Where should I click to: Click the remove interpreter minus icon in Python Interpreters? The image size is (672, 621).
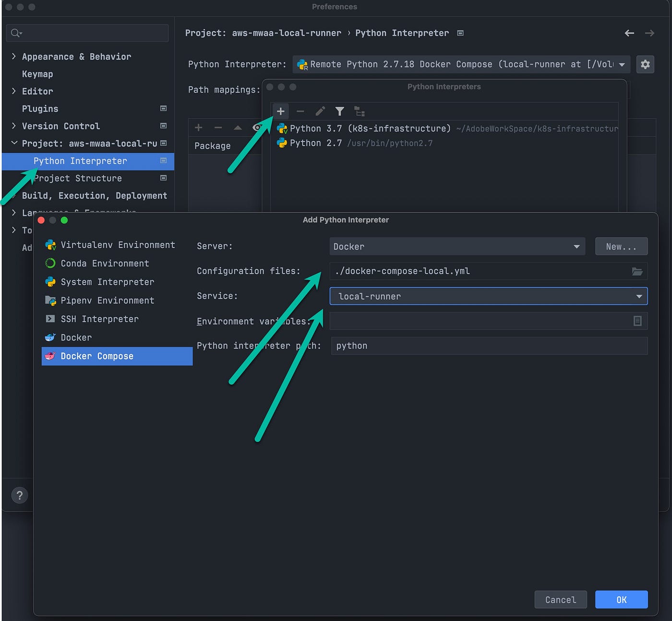(300, 111)
